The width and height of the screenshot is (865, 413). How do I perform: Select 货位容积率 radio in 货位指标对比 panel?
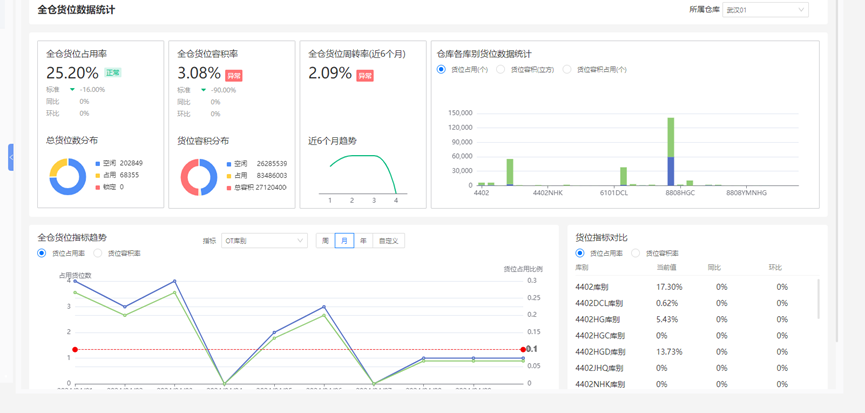click(636, 254)
